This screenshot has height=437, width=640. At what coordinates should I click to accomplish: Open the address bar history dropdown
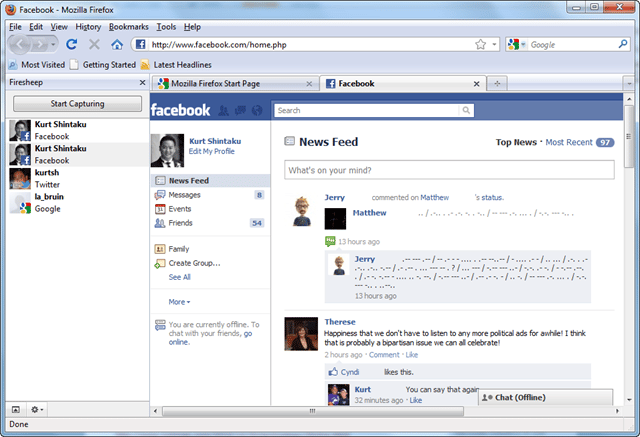494,44
